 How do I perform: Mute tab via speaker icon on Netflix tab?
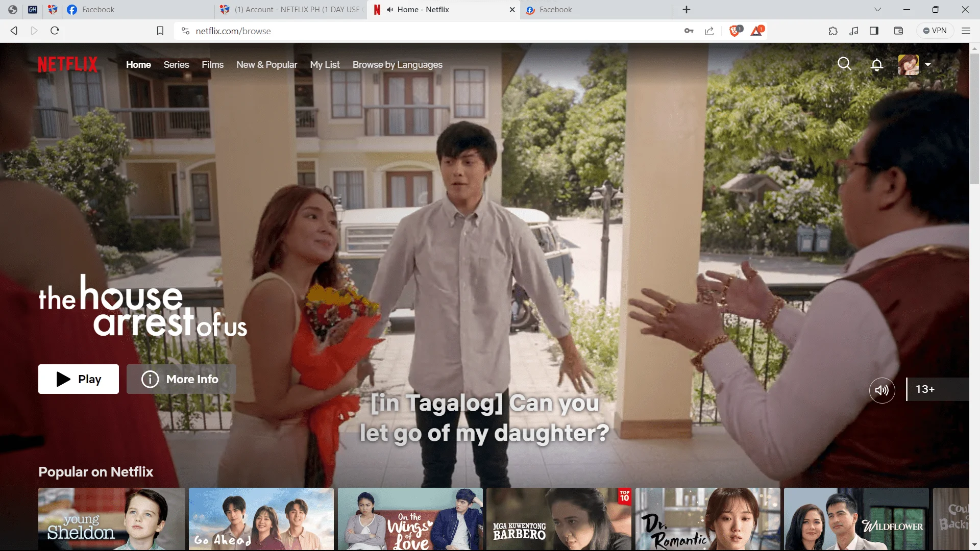[390, 10]
